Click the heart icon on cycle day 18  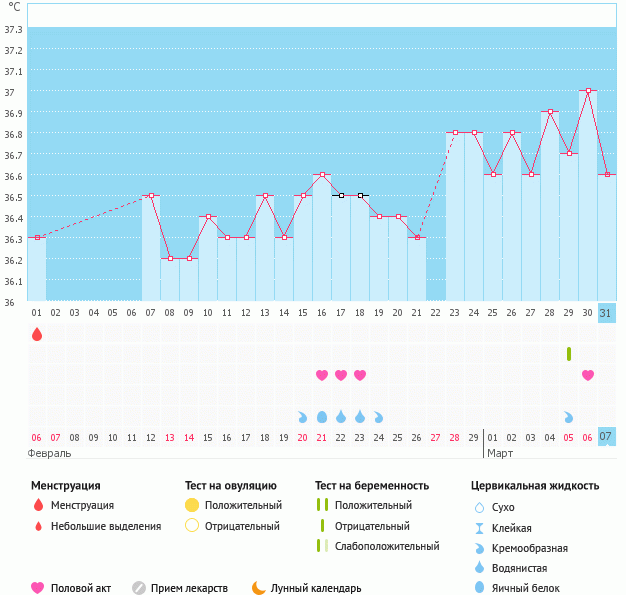tap(360, 375)
